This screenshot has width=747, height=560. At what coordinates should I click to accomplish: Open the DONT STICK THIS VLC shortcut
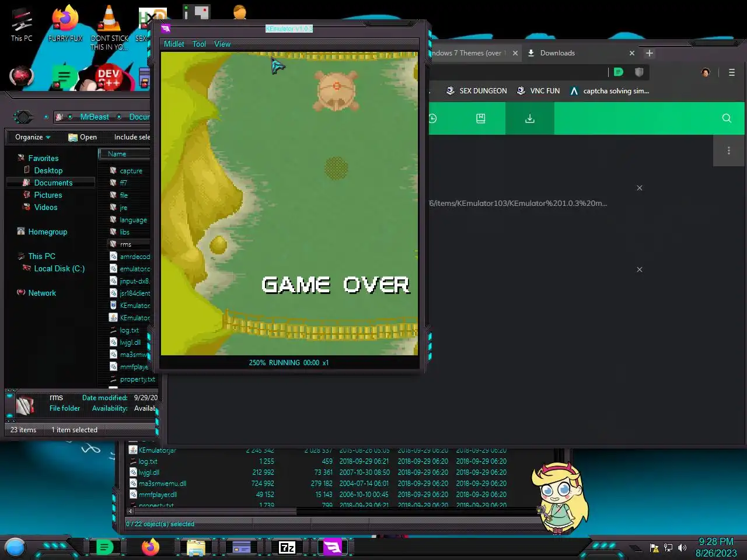coord(109,27)
